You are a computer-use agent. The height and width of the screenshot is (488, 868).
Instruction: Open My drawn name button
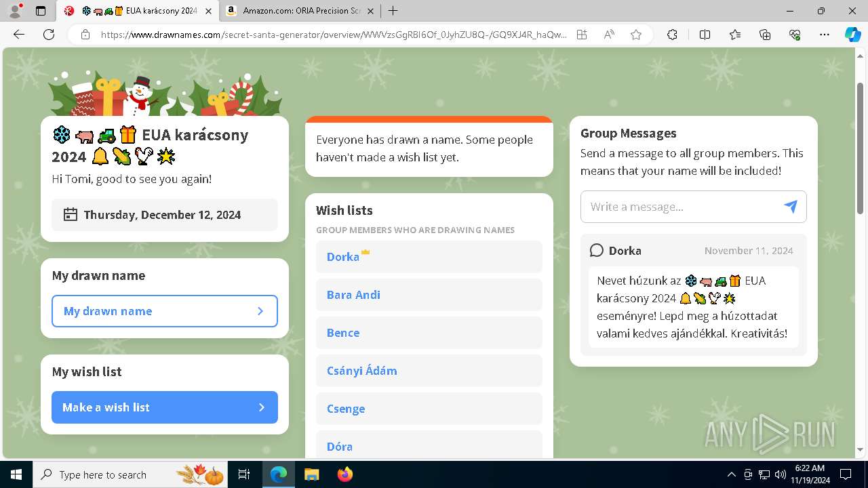tap(165, 311)
